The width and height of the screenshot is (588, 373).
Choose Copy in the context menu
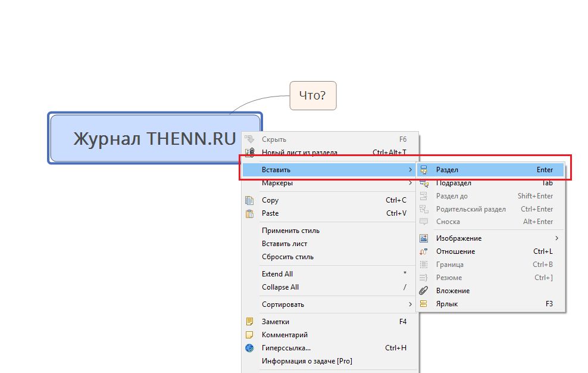[330, 200]
